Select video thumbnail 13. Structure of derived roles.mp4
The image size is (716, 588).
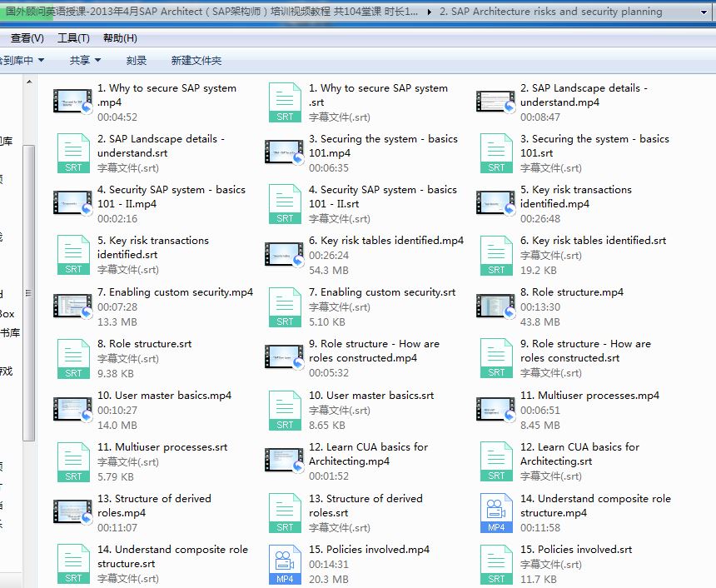[x=73, y=511]
